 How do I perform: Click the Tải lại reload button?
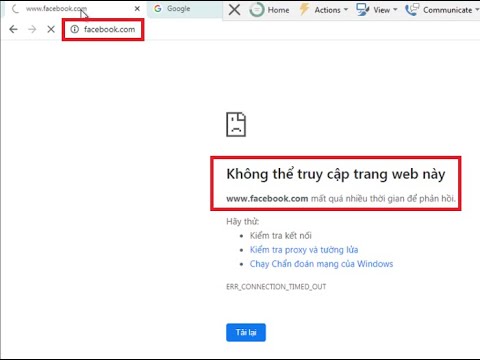pyautogui.click(x=246, y=332)
